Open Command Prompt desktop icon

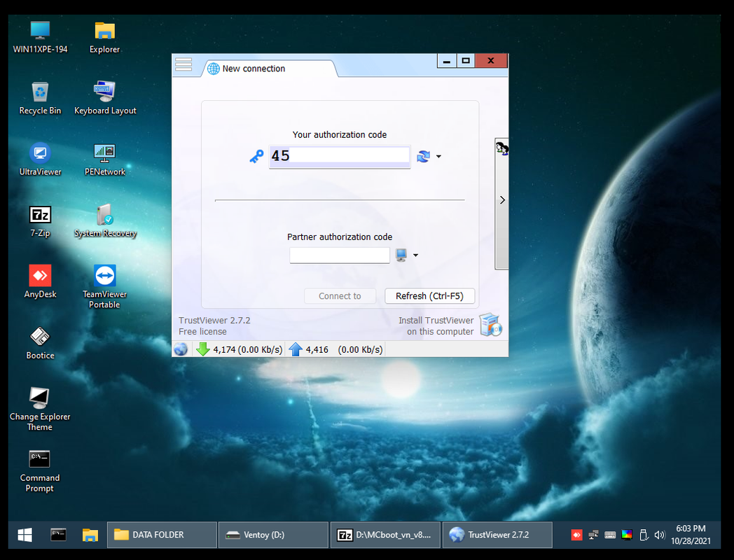click(40, 471)
